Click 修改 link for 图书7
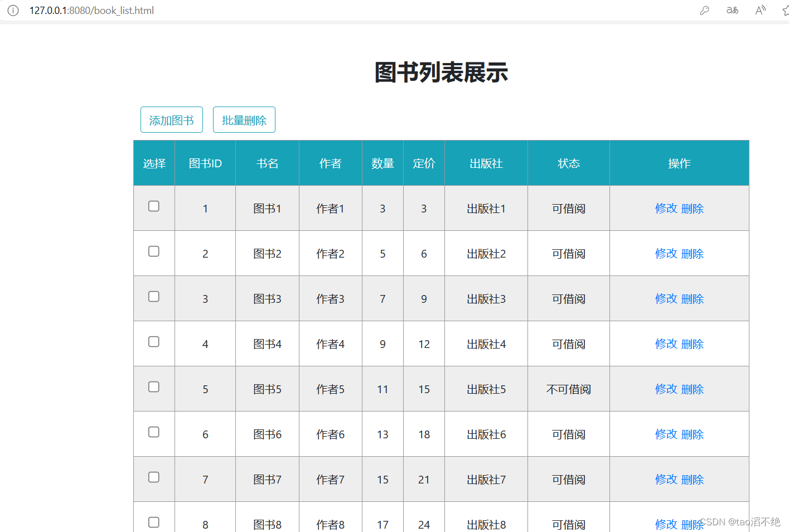 tap(666, 480)
